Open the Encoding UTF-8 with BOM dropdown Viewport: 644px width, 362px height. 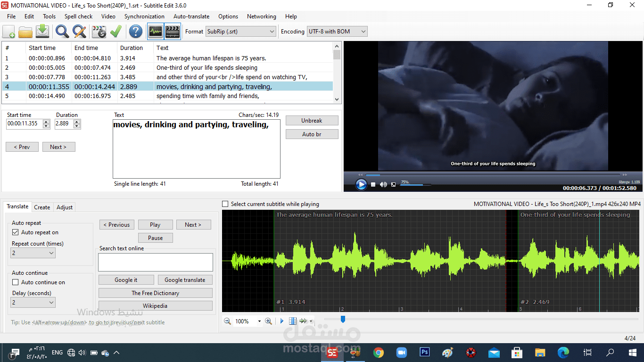point(337,32)
